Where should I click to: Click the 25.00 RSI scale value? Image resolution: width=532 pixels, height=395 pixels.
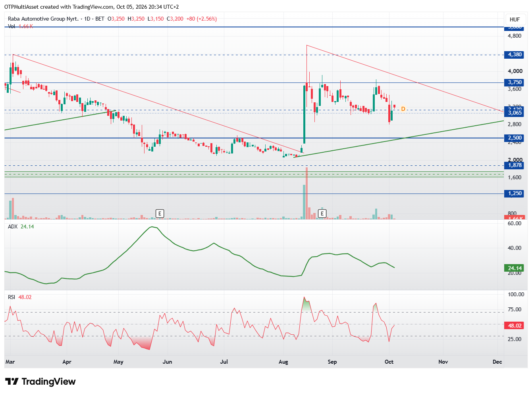(x=515, y=339)
